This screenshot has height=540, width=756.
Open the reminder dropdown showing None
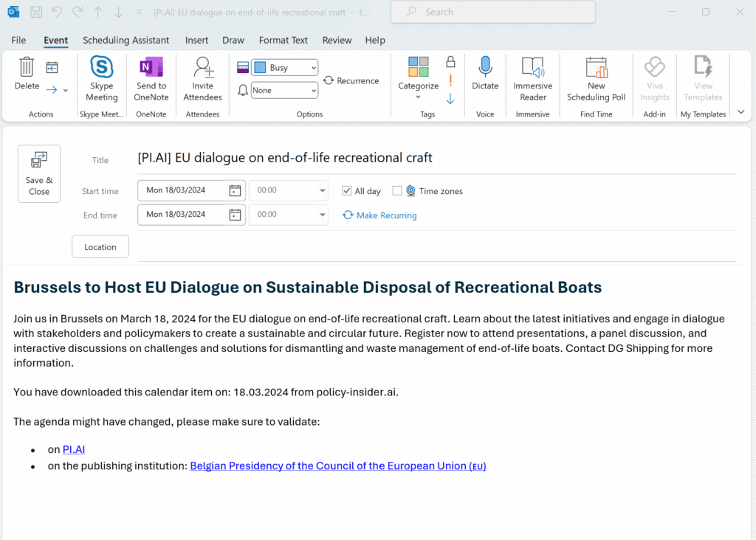[314, 90]
